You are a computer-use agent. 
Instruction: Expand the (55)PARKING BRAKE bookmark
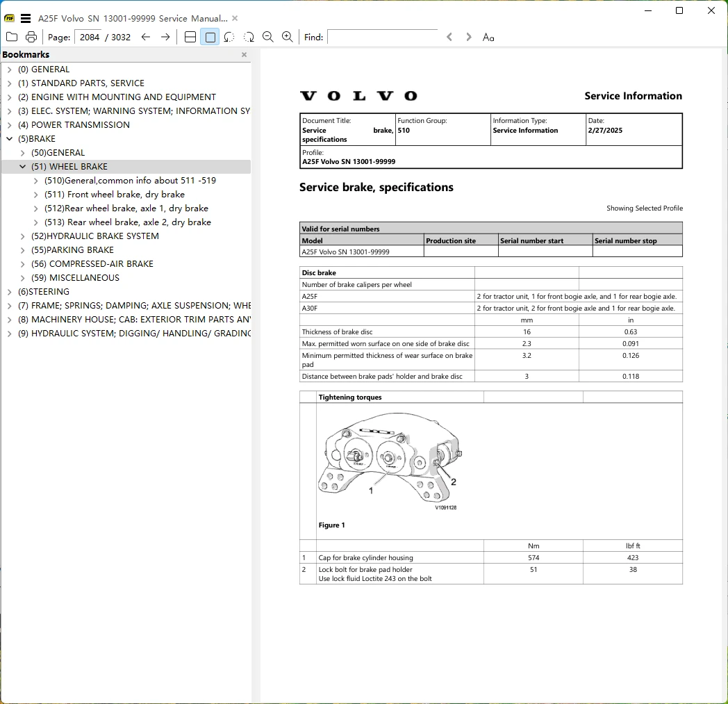tap(22, 250)
